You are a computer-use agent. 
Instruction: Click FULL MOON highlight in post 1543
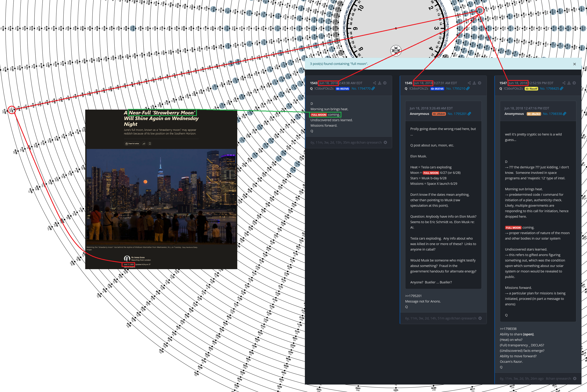pyautogui.click(x=319, y=115)
